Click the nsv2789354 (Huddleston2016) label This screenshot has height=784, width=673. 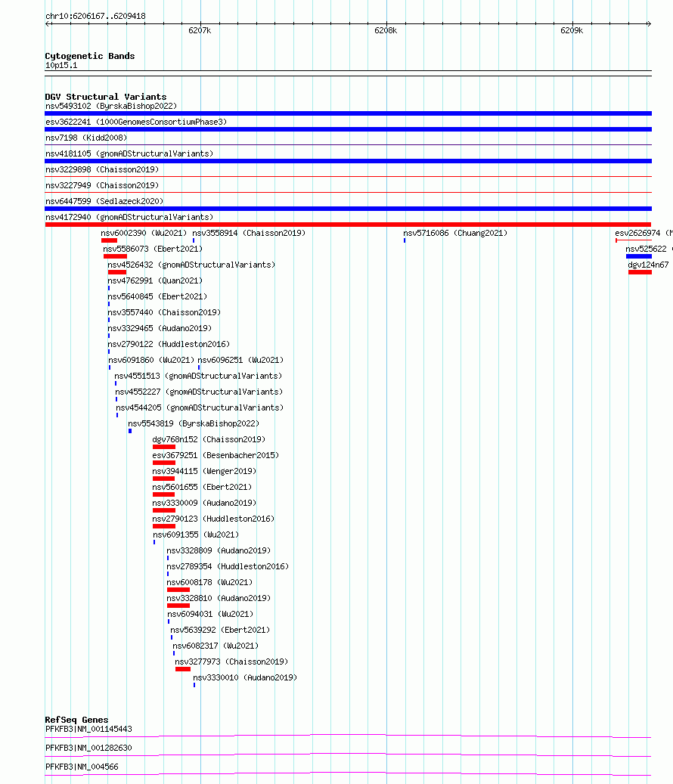(x=228, y=566)
